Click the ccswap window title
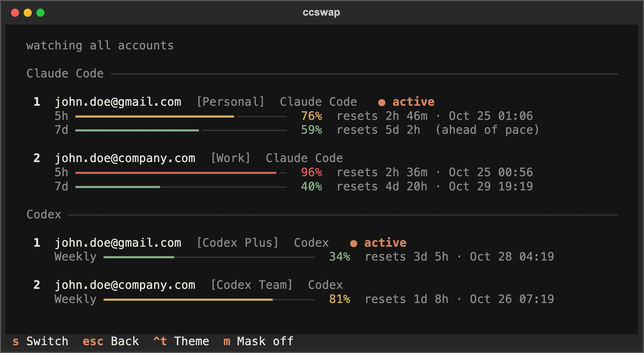Viewport: 644px width, 353px height. tap(321, 12)
